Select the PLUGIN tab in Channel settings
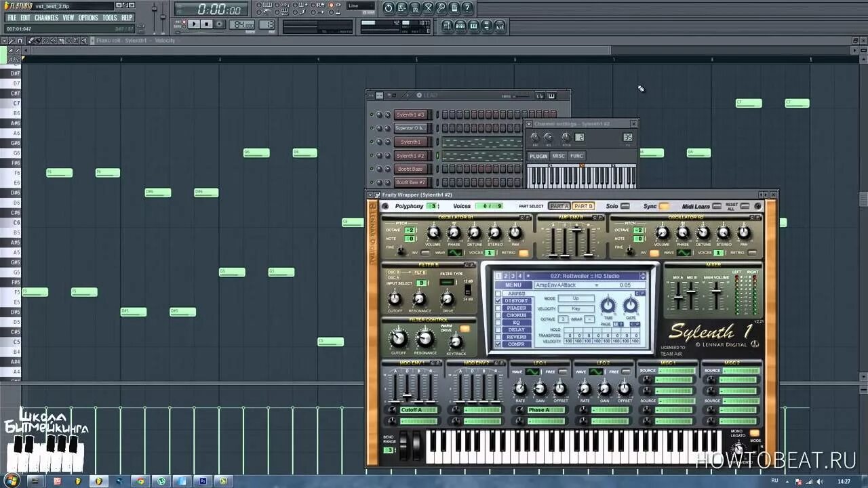The image size is (868, 488). tap(538, 156)
